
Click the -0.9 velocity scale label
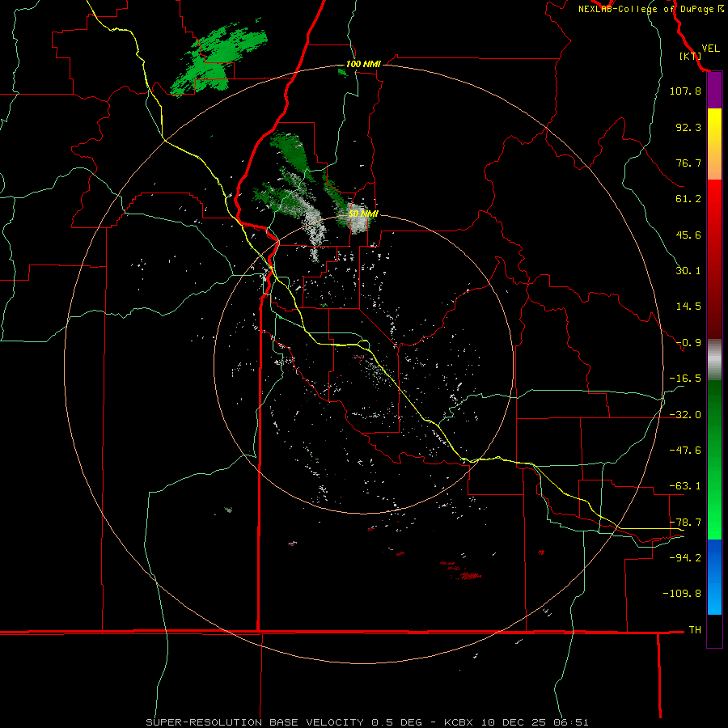(x=688, y=343)
